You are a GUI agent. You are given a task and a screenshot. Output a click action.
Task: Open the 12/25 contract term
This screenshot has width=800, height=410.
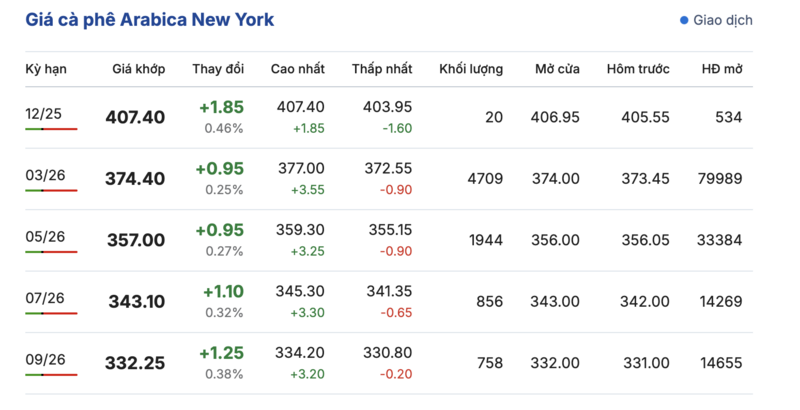click(44, 113)
